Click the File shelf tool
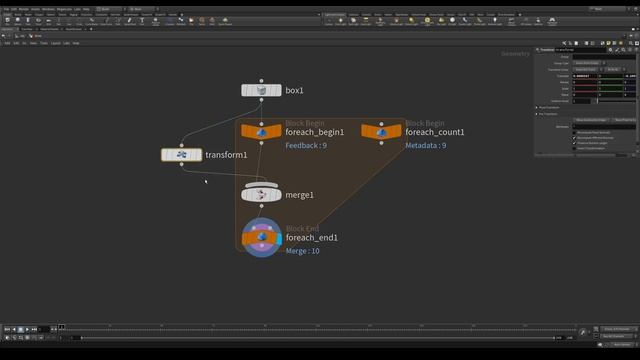640x360 pixels. pos(191,21)
